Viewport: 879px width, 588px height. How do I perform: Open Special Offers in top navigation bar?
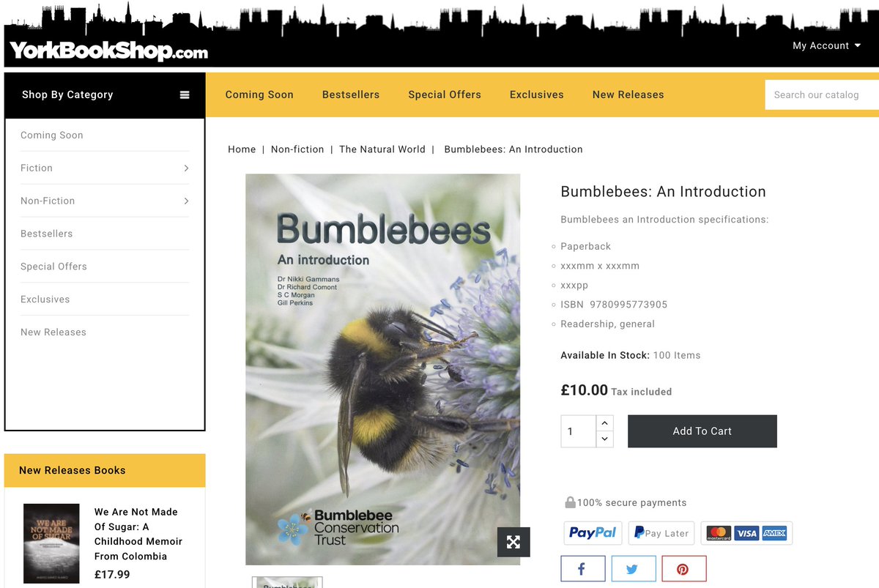[445, 94]
